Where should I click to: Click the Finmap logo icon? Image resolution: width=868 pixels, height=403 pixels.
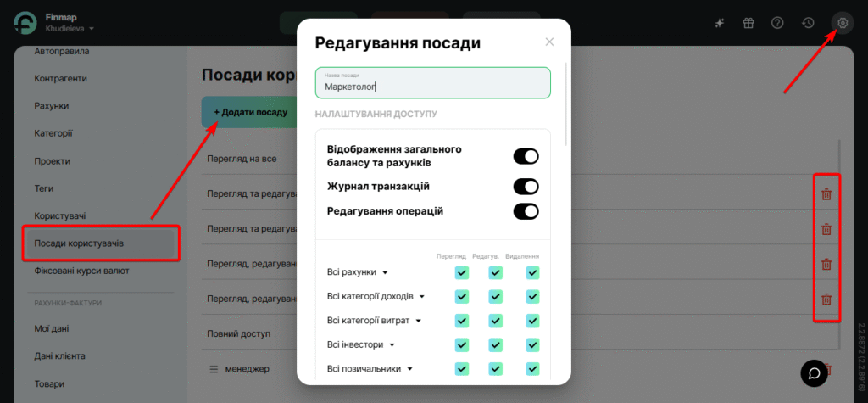pos(25,24)
